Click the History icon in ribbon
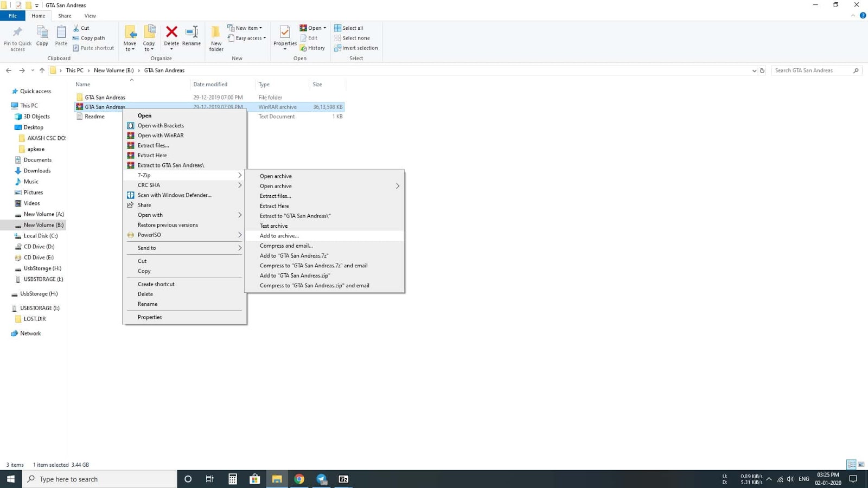Viewport: 868px width, 488px height. point(303,48)
